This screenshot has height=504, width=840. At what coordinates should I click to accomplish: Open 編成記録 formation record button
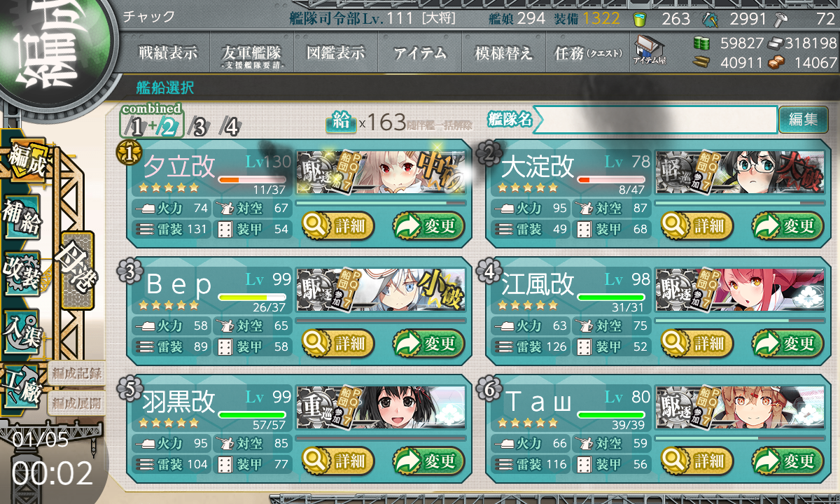click(x=76, y=373)
